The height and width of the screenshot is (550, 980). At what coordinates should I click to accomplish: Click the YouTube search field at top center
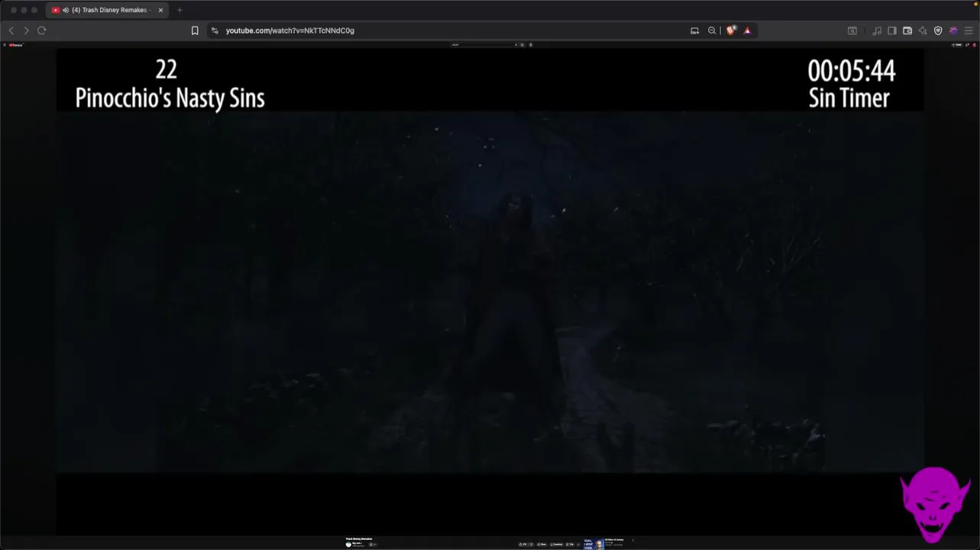484,45
